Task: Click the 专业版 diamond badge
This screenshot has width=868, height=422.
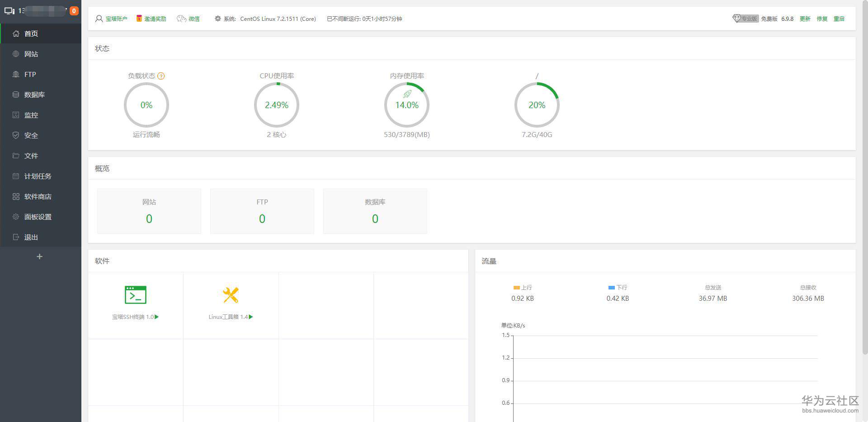Action: [745, 19]
